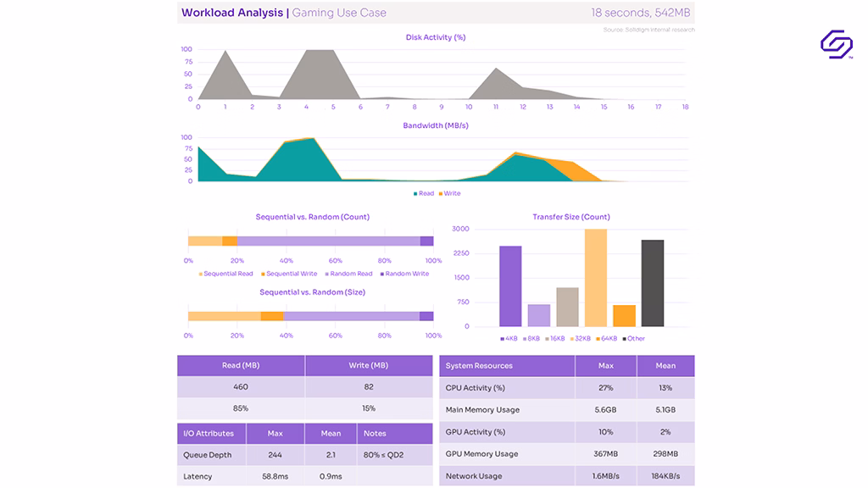
Task: Click the 82 write value cell
Action: click(x=369, y=387)
